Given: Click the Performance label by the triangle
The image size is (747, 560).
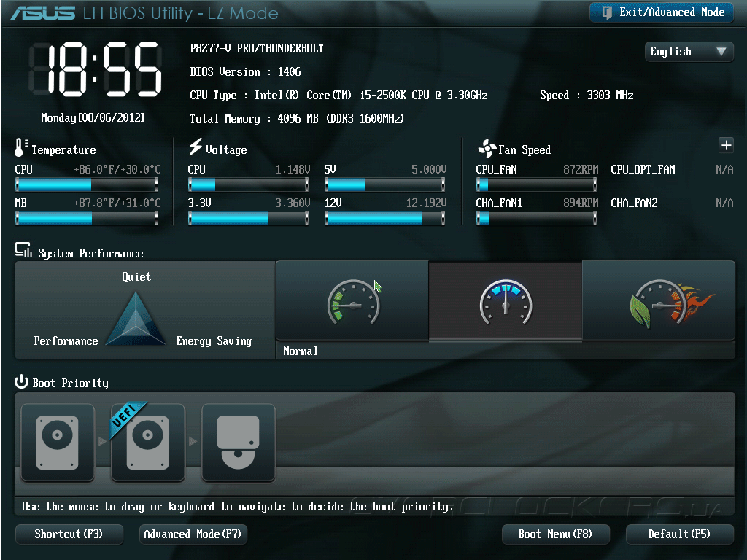Looking at the screenshot, I should (66, 341).
